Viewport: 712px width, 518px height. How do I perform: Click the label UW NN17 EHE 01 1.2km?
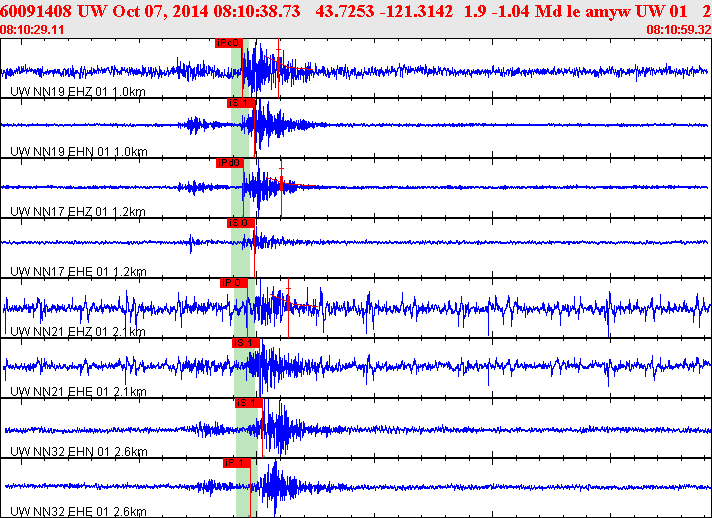pos(78,271)
